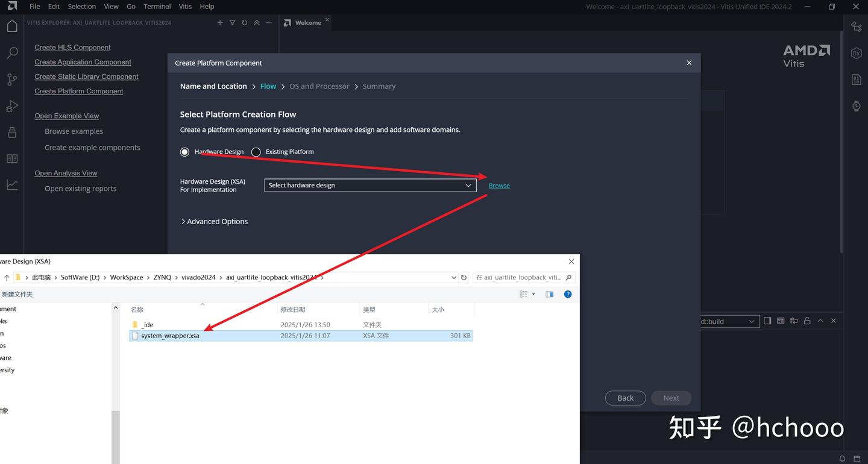Expand Advanced Options section
Image resolution: width=868 pixels, height=464 pixels.
tap(214, 222)
